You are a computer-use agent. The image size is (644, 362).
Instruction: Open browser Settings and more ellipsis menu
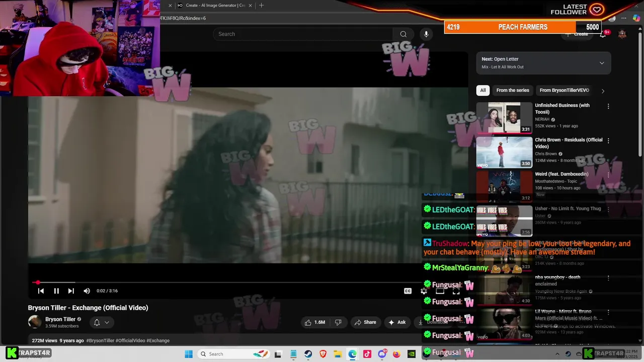[x=624, y=19]
